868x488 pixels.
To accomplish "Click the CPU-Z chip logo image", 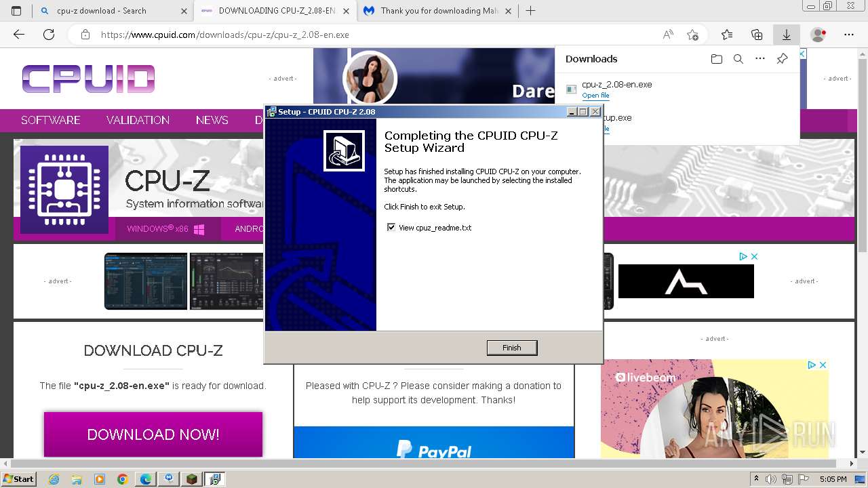I will point(64,190).
